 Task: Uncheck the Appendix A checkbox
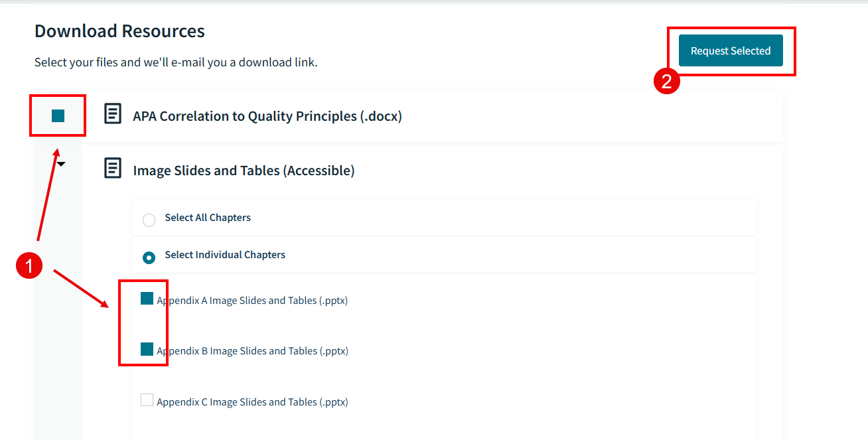[x=147, y=299]
